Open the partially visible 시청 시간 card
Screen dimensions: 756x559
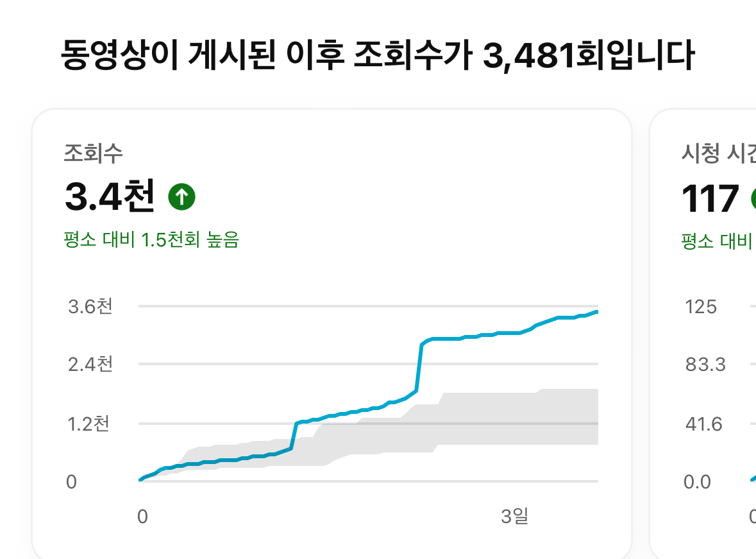tap(703, 333)
